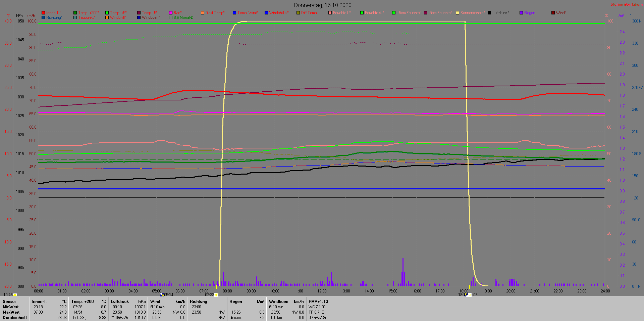Image resolution: width=644 pixels, height=321 pixels.
Task: Click the WC 7.1 °C reading
Action: click(x=317, y=307)
